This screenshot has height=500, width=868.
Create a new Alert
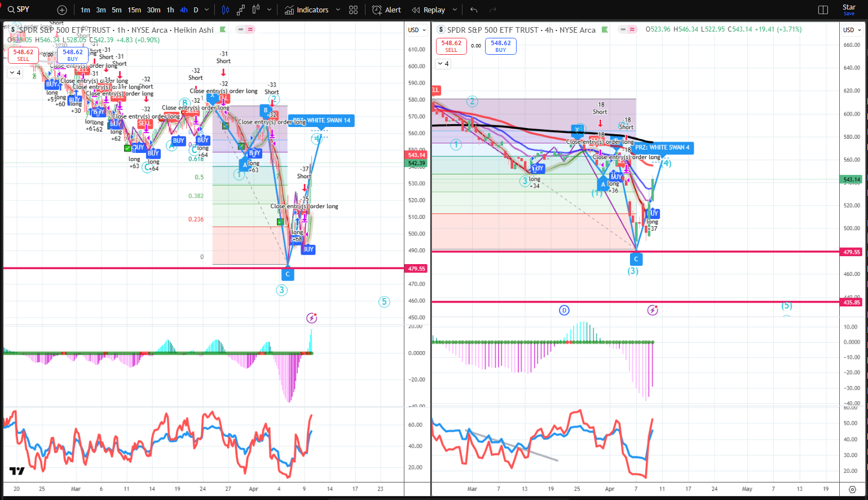point(387,10)
